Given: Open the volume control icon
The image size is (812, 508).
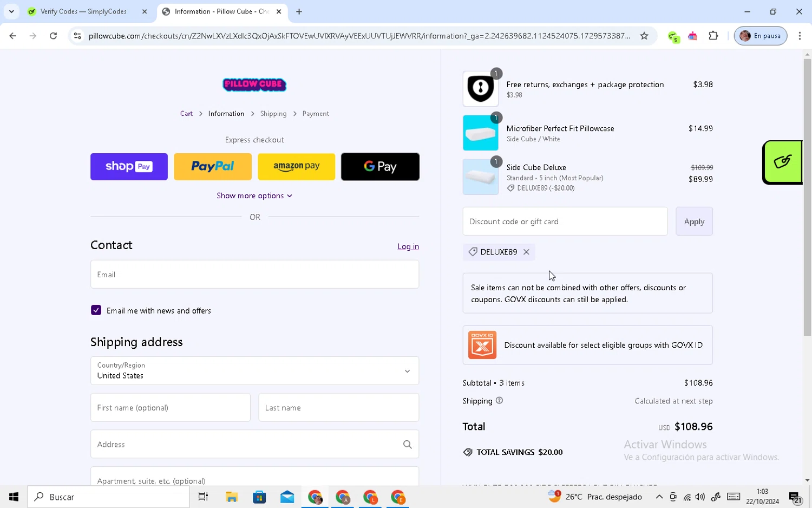Looking at the screenshot, I should (700, 497).
